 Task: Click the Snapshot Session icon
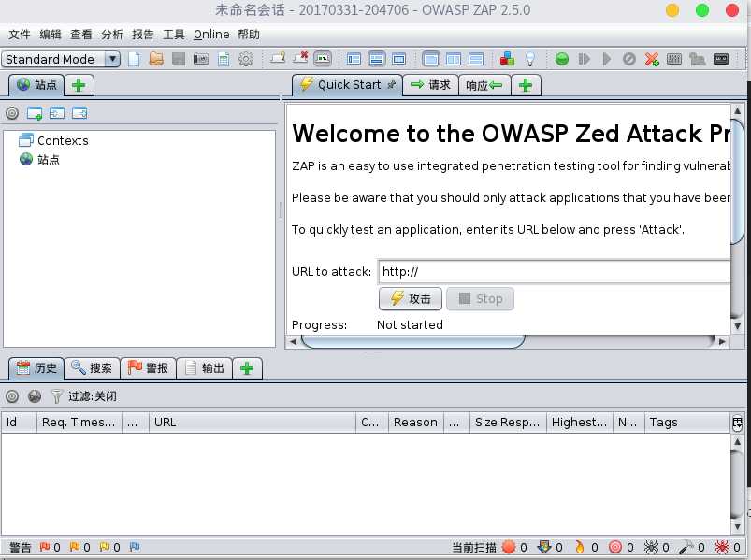click(x=201, y=59)
